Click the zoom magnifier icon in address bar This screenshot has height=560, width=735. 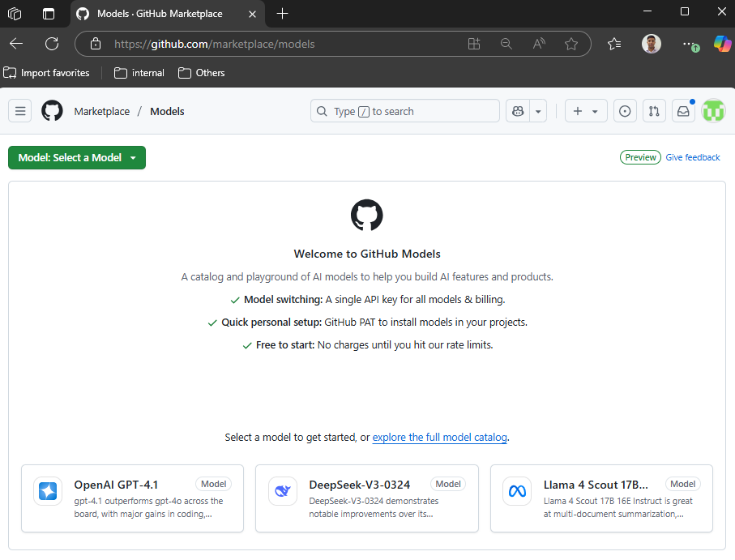[x=506, y=44]
